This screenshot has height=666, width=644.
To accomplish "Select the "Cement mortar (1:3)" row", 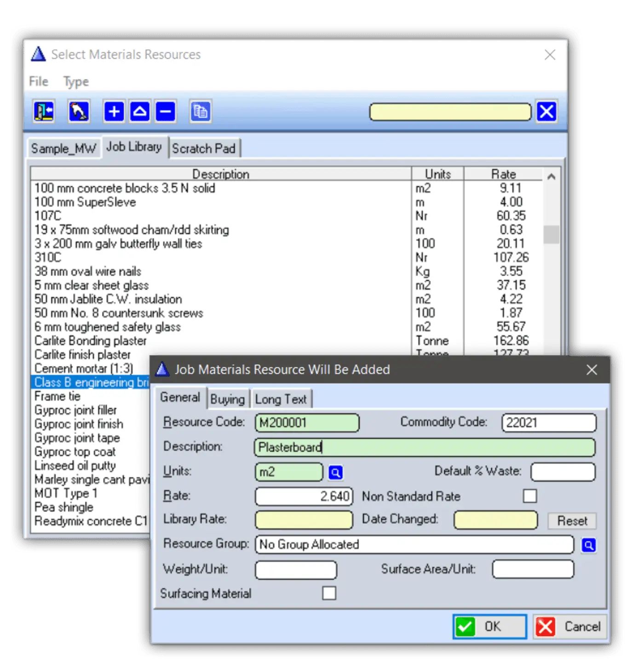I will tap(91, 368).
